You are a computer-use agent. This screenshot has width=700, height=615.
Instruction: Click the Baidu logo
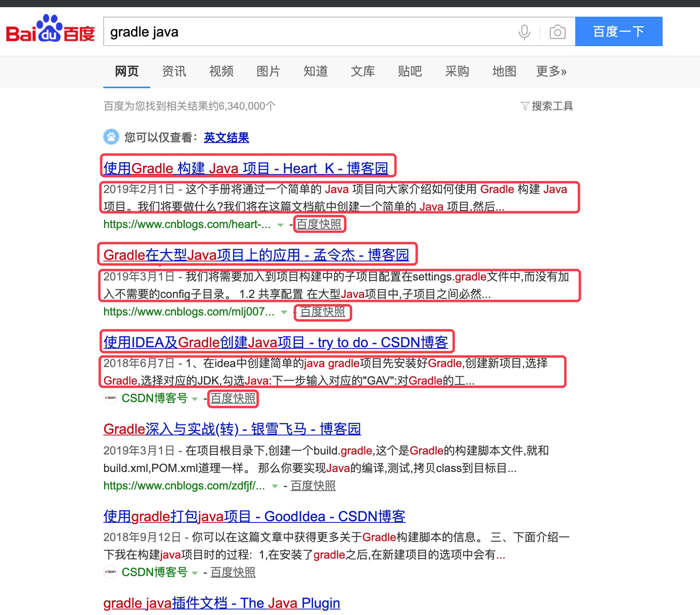(50, 29)
